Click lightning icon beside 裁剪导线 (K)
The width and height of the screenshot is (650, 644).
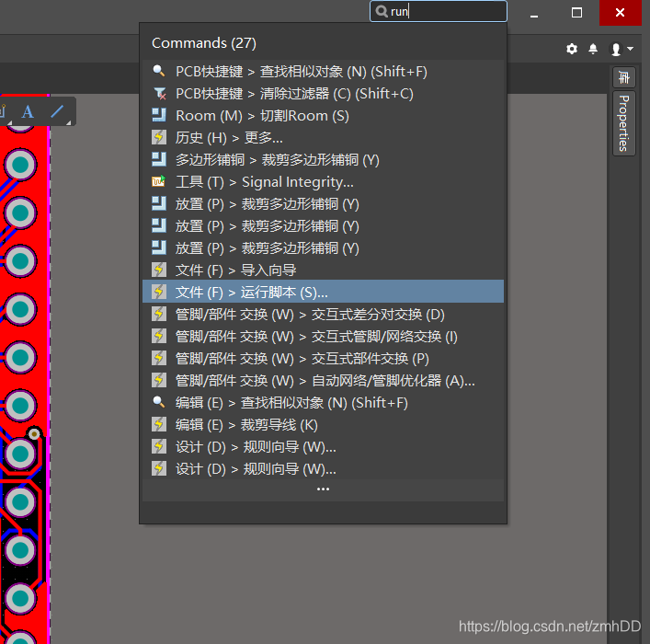[159, 424]
